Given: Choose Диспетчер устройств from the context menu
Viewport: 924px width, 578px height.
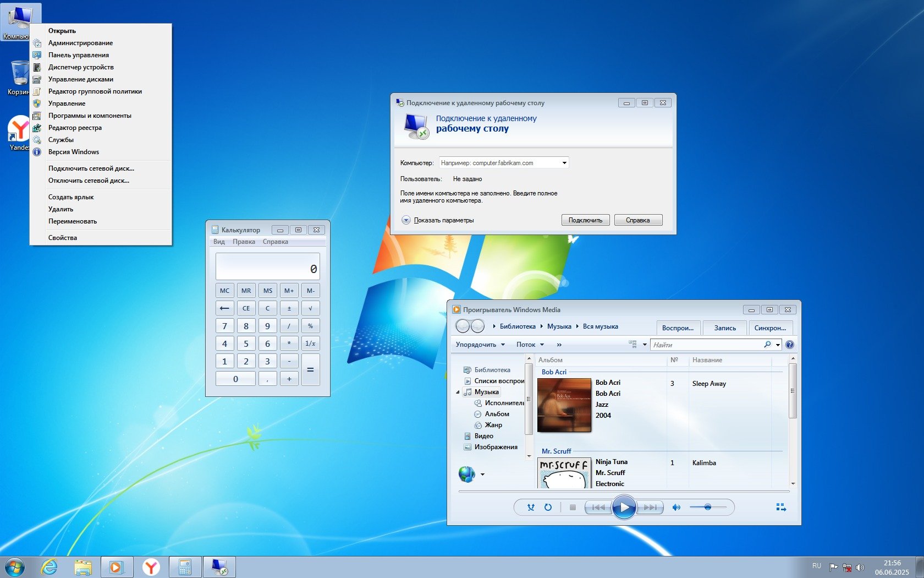Looking at the screenshot, I should pyautogui.click(x=81, y=67).
